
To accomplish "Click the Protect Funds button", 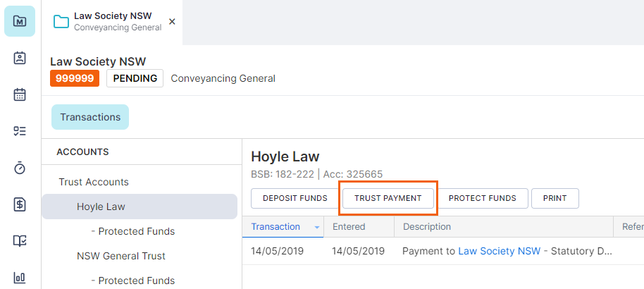I will pyautogui.click(x=482, y=198).
